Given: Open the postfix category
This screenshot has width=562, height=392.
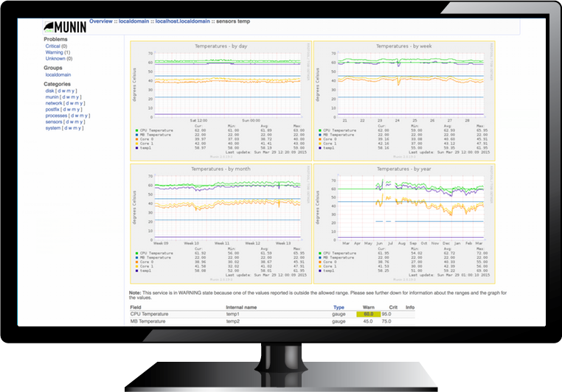Looking at the screenshot, I should pos(52,109).
